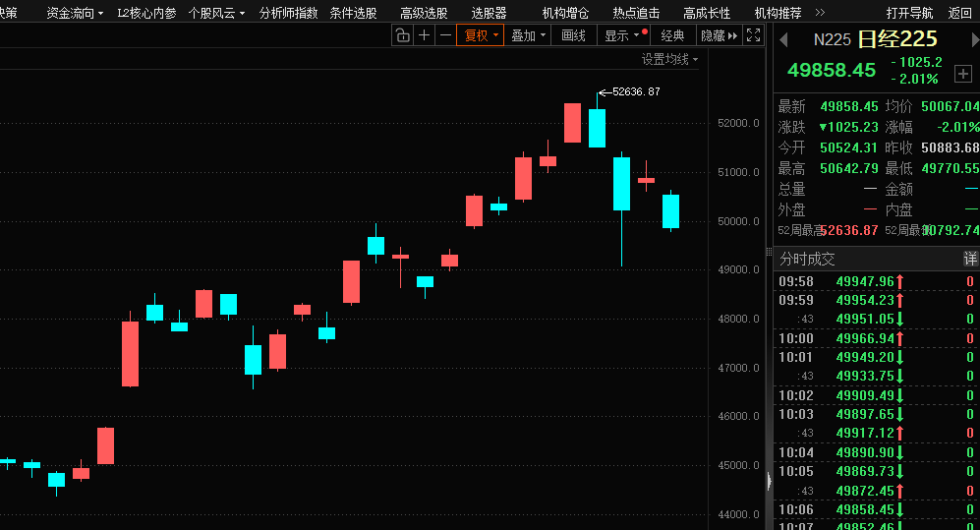
Task: Open trade details 详 icon
Action: pos(970,259)
